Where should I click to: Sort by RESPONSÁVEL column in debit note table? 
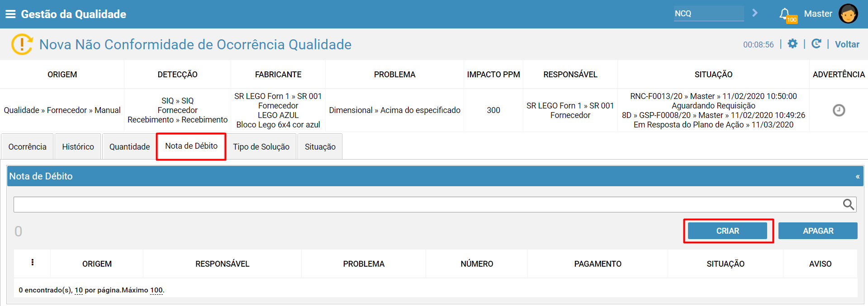click(x=222, y=264)
